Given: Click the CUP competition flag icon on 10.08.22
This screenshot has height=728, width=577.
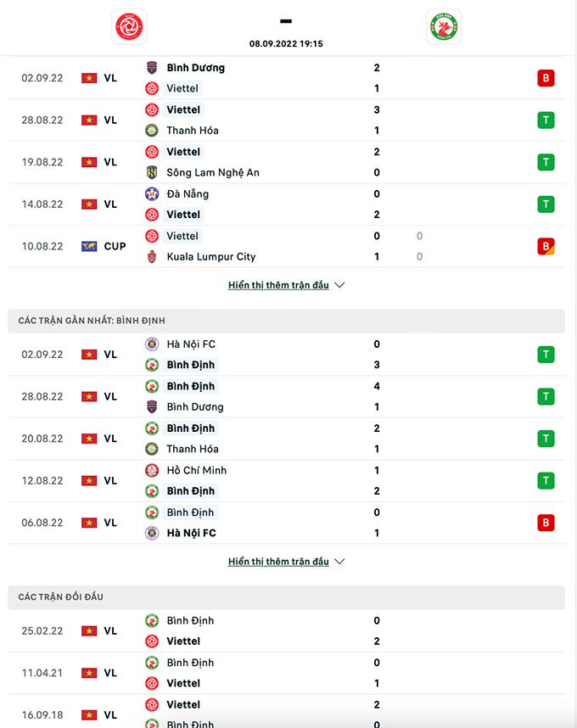Looking at the screenshot, I should click(x=89, y=246).
